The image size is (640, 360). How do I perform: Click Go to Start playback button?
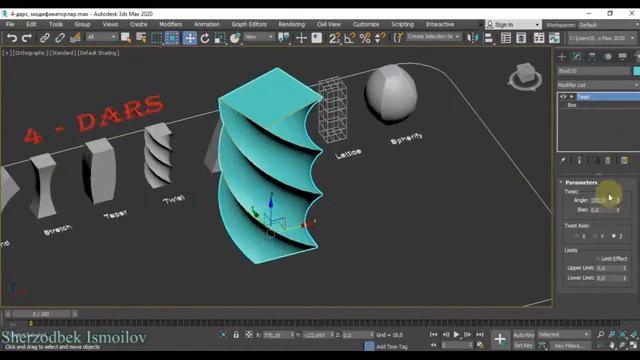[434, 335]
